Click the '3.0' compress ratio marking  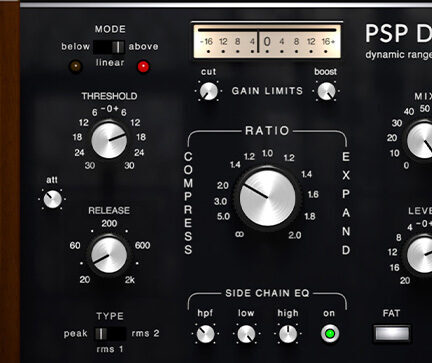pos(220,201)
